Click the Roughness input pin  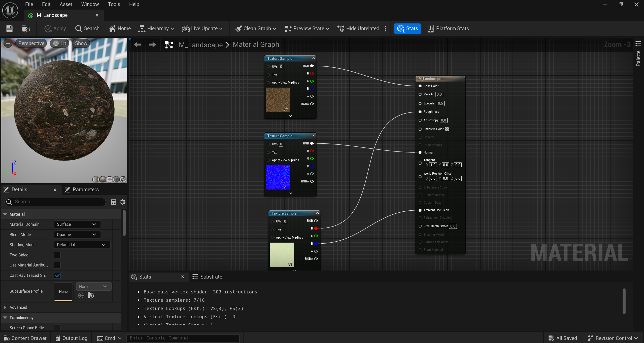click(x=420, y=112)
